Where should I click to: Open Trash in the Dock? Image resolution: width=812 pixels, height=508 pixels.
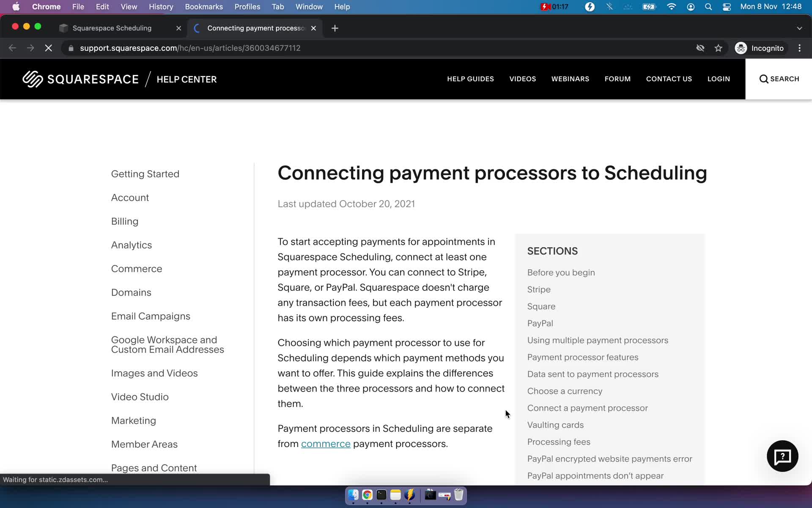459,495
